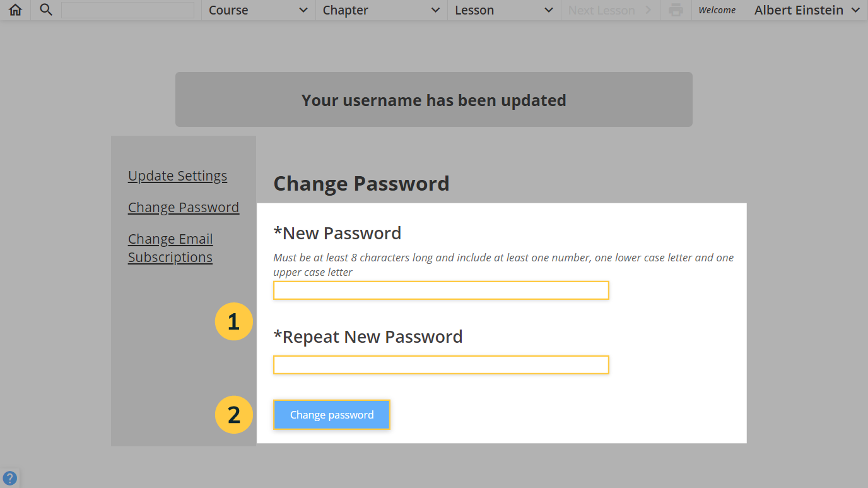The height and width of the screenshot is (488, 868).
Task: Select the Change Password sidebar link
Action: (x=184, y=207)
